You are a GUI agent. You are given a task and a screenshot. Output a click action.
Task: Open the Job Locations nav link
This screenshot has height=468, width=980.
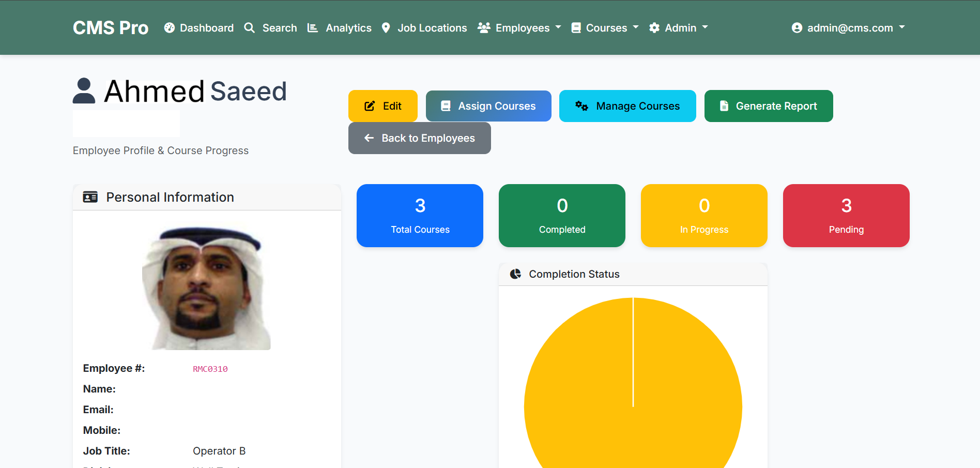[424, 28]
